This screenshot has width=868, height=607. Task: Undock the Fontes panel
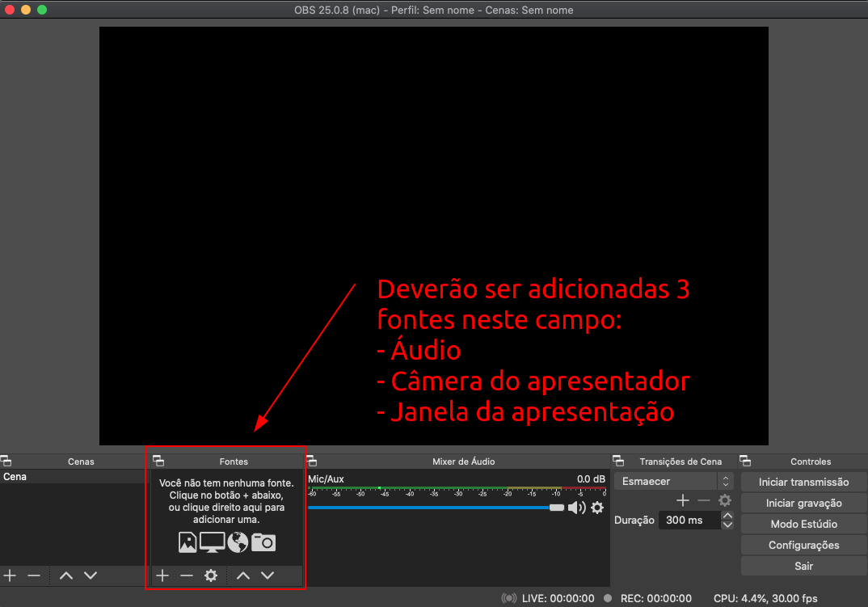(158, 461)
